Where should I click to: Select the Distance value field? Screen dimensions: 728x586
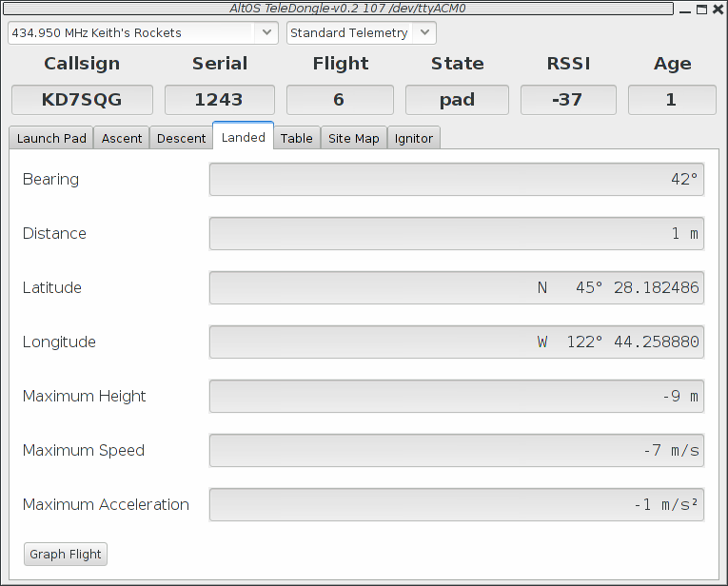pyautogui.click(x=456, y=233)
